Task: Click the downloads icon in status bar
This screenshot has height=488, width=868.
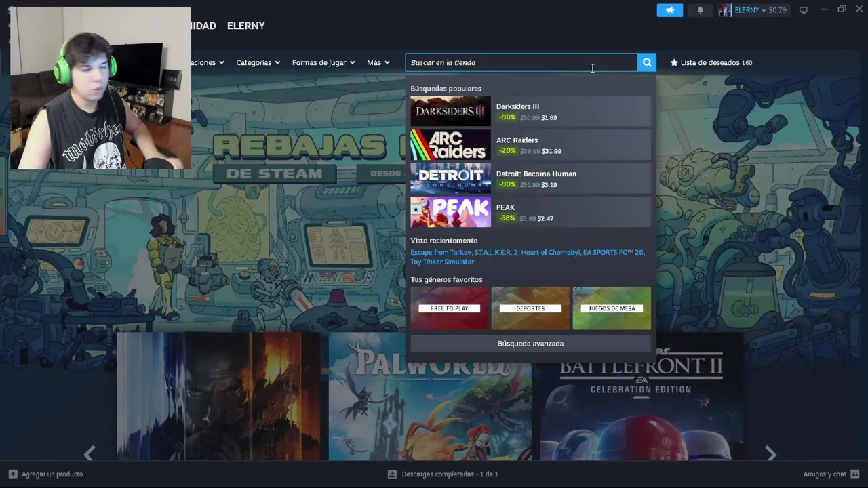Action: (x=392, y=474)
